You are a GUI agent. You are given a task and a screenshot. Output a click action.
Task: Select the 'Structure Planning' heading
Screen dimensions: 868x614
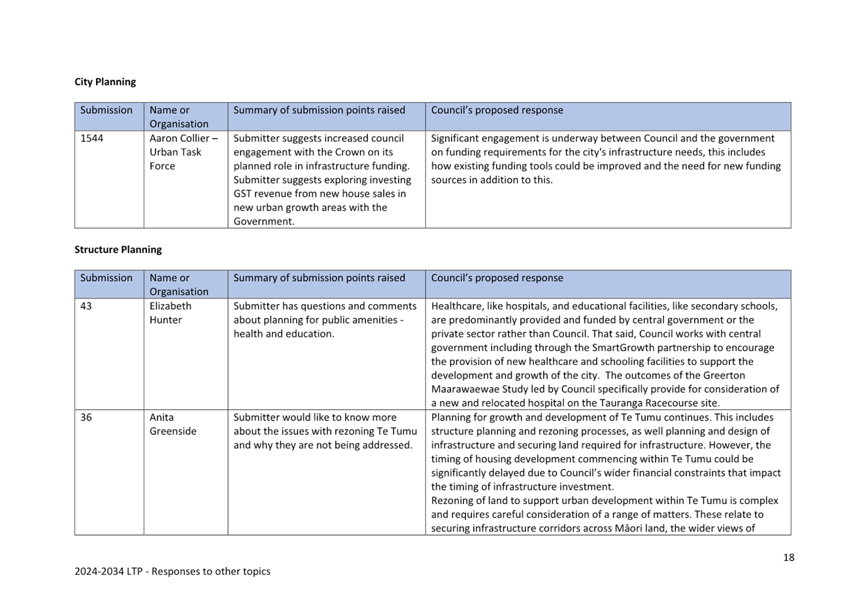[x=118, y=250]
